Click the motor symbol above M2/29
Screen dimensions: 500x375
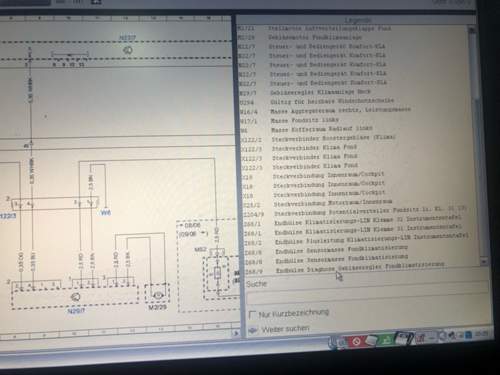click(157, 294)
